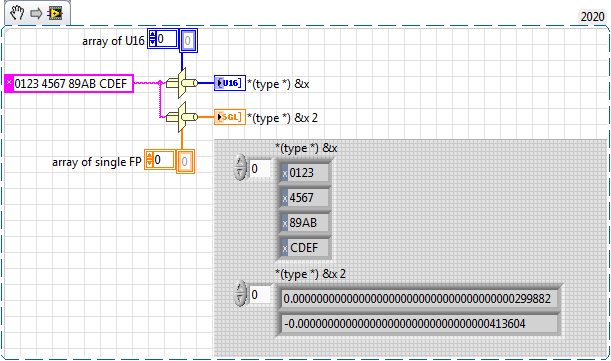Viewport: 611px width, 361px height.
Task: Click the element box of the U16 array constant
Action: click(x=188, y=41)
